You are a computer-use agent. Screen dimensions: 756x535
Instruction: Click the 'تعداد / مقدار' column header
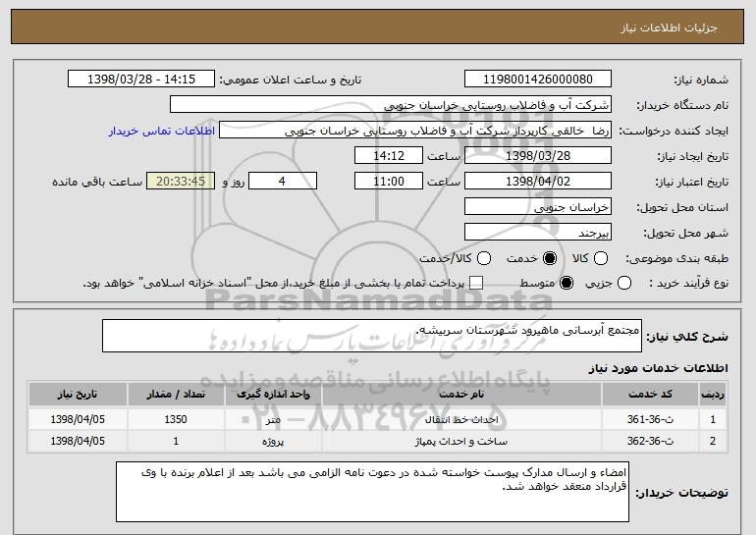pyautogui.click(x=176, y=395)
